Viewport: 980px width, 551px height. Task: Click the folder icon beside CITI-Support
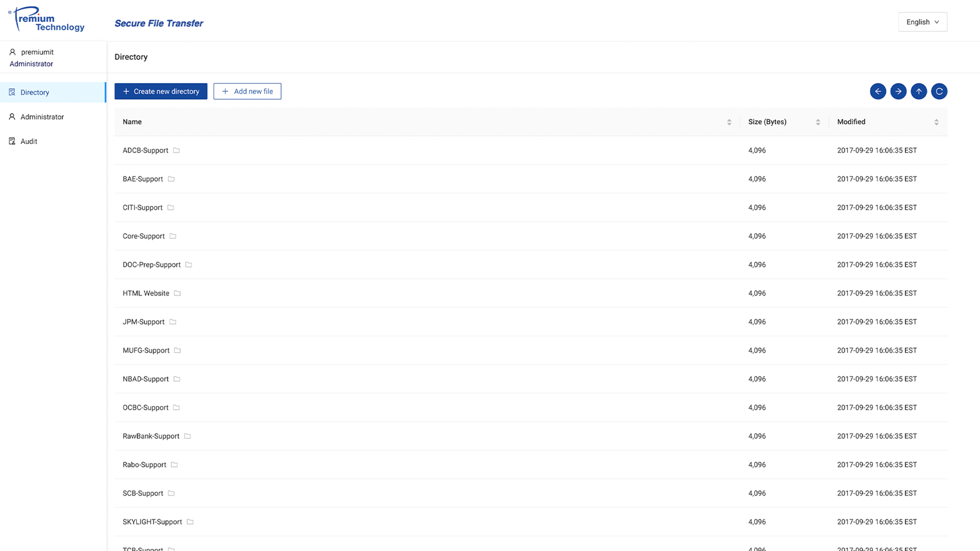(x=171, y=207)
